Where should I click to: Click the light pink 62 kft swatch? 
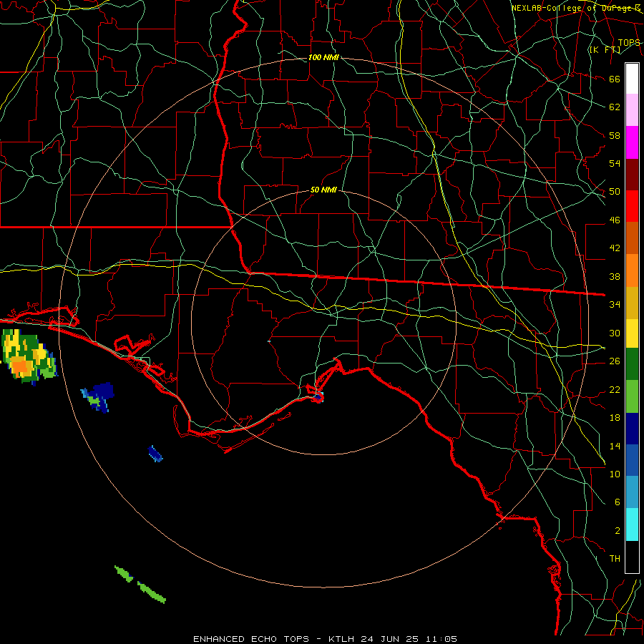(632, 110)
